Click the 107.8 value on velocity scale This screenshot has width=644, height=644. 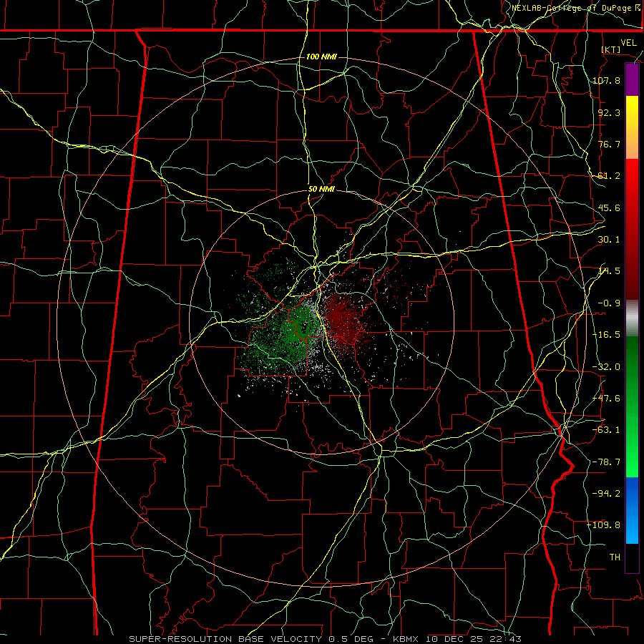(x=606, y=80)
